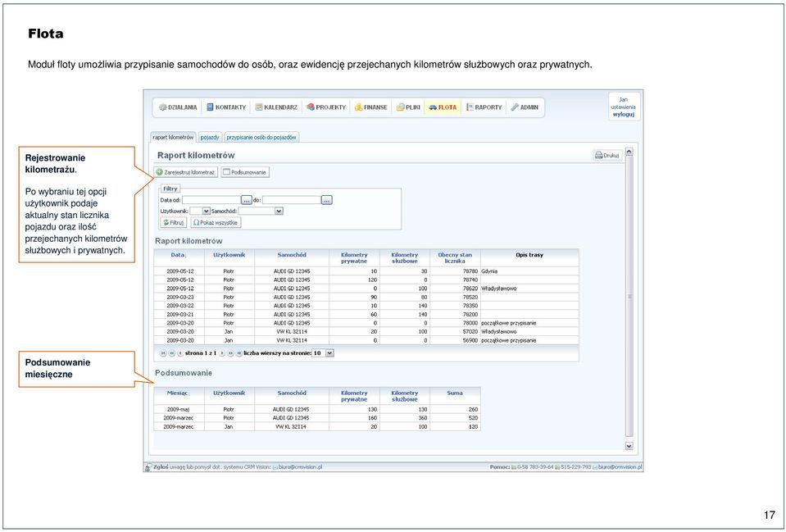Switch to the pojazdy tab
The height and width of the screenshot is (532, 786).
[210, 137]
